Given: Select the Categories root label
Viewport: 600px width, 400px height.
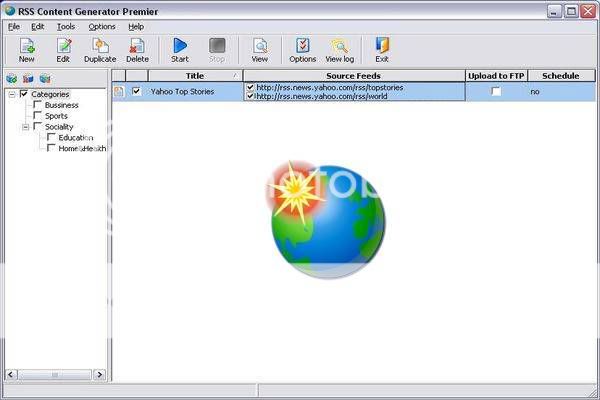Looking at the screenshot, I should (x=50, y=94).
